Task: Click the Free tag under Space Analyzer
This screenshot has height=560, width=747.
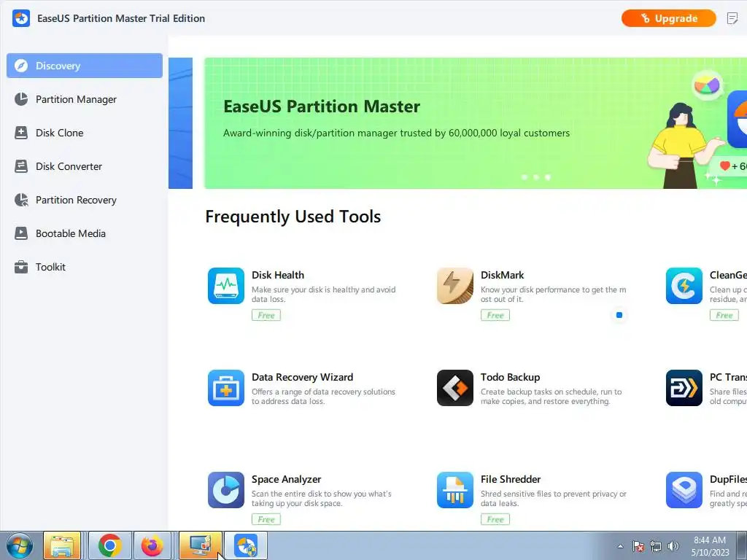Action: coord(266,519)
